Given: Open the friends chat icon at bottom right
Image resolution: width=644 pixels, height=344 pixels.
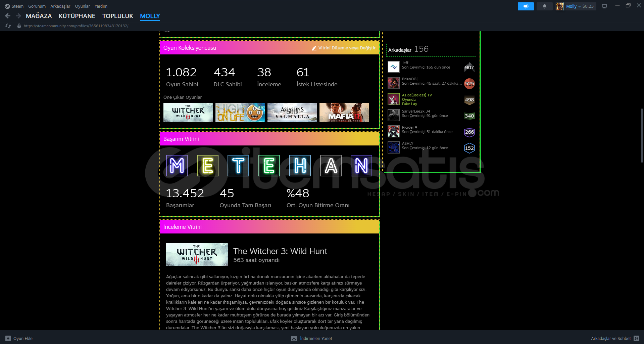Looking at the screenshot, I should [x=636, y=338].
